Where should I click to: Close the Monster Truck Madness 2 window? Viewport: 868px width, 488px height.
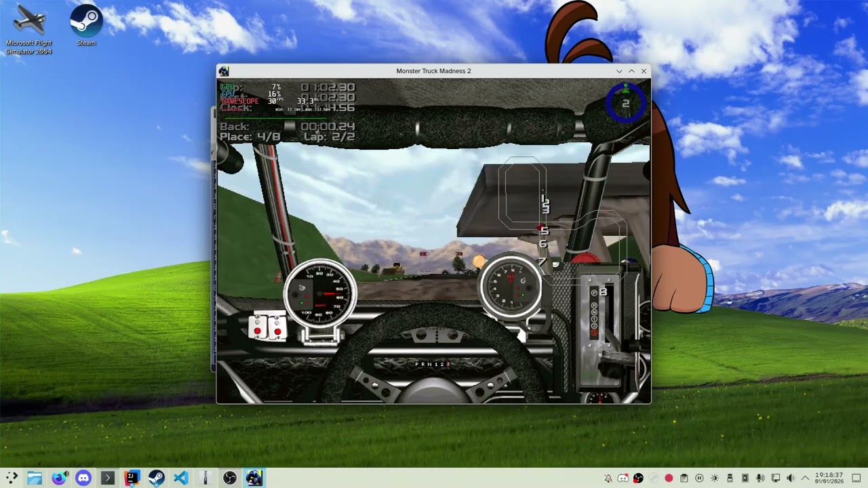[644, 71]
